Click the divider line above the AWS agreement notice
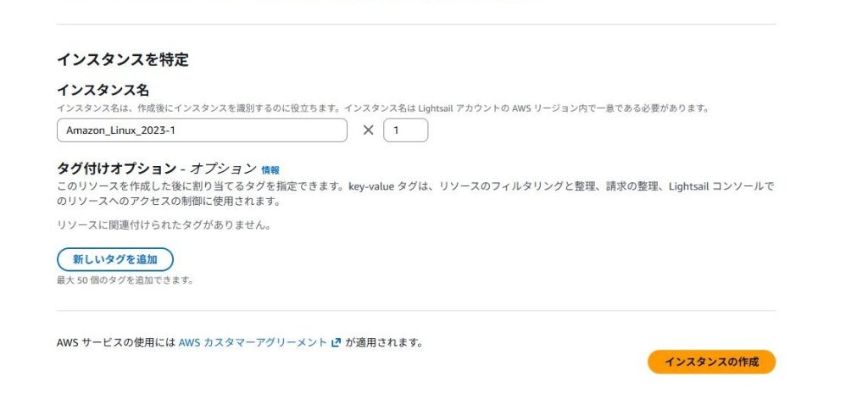 (415, 311)
